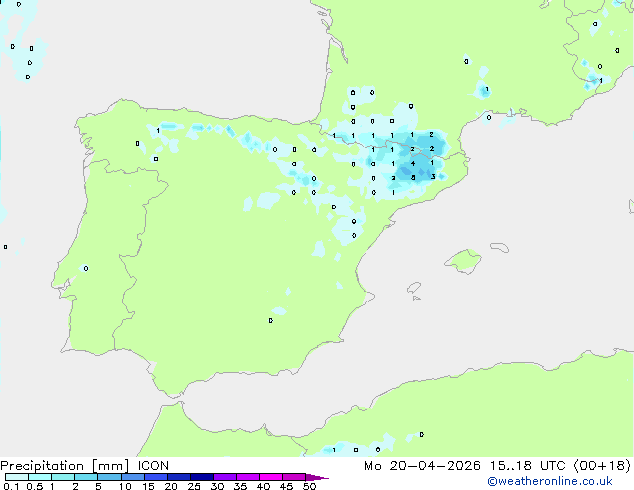Click the precipitation value 5 on the map
The image size is (634, 490).
(413, 177)
